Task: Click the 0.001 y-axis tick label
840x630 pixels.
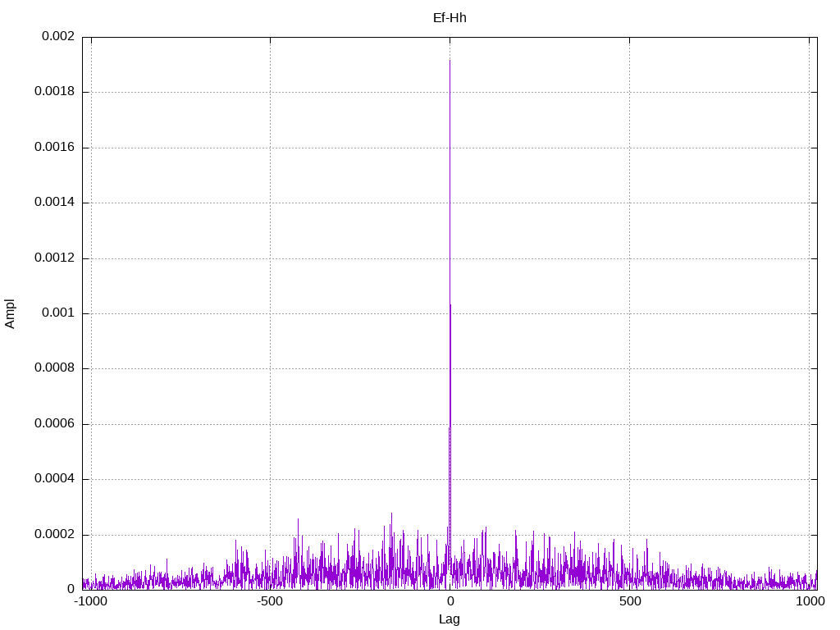Action: (x=58, y=313)
